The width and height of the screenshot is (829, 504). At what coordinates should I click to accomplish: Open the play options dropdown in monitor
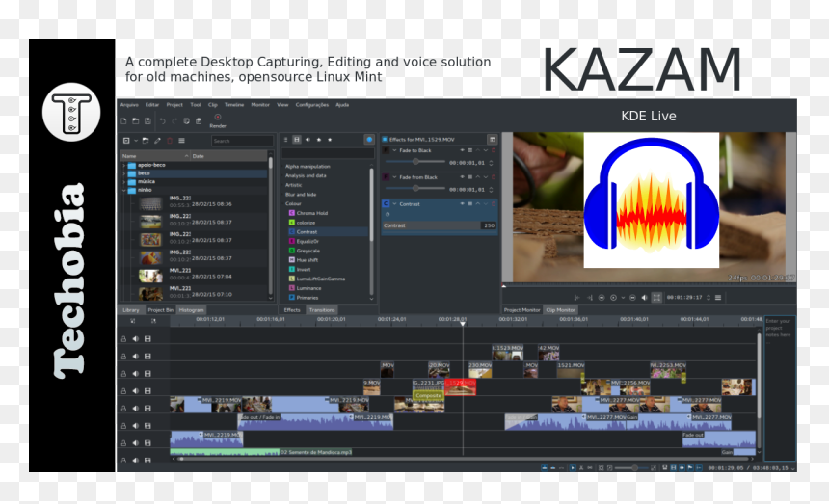pos(623,298)
